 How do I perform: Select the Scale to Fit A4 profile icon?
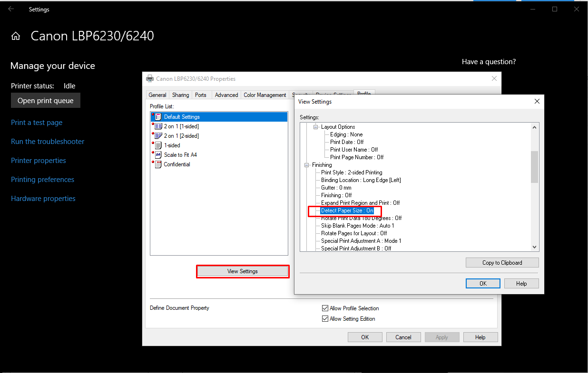[x=157, y=154]
